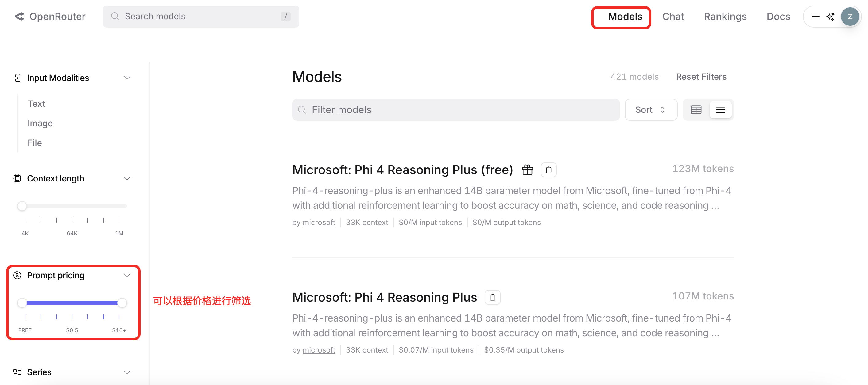Toggle the File input modality filter

pos(35,143)
